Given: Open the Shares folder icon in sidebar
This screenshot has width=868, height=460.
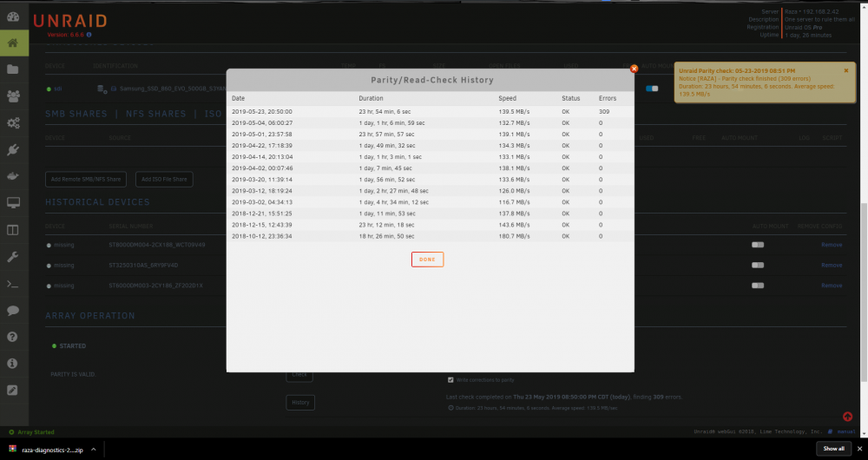Looking at the screenshot, I should [13, 69].
